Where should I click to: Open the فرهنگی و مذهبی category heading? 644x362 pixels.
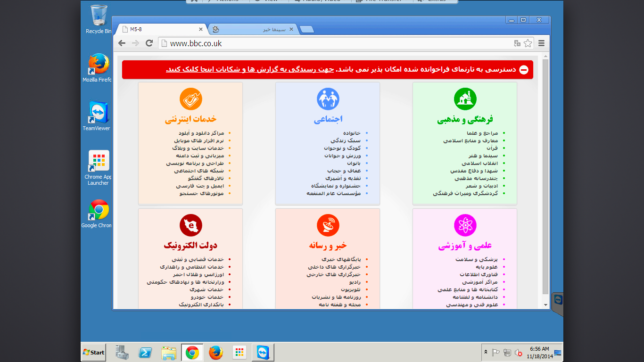465,120
